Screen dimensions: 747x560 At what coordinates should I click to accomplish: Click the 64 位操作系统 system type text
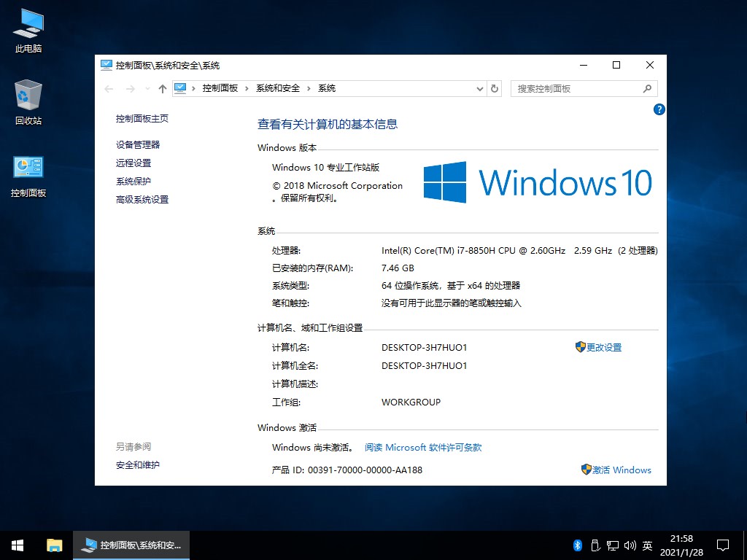point(451,286)
